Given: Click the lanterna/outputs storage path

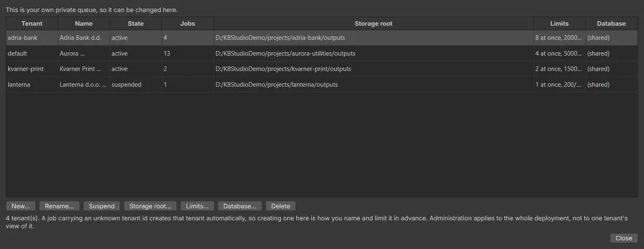Looking at the screenshot, I should [x=374, y=85].
